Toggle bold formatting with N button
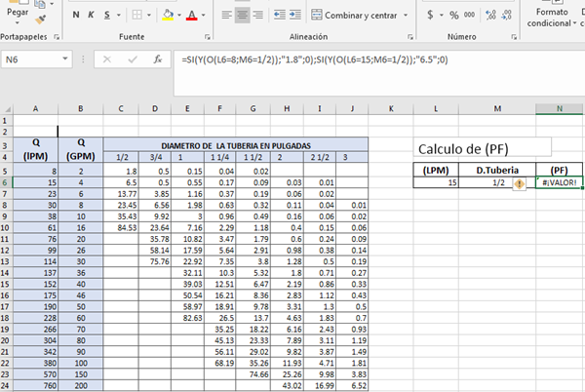 coord(77,16)
